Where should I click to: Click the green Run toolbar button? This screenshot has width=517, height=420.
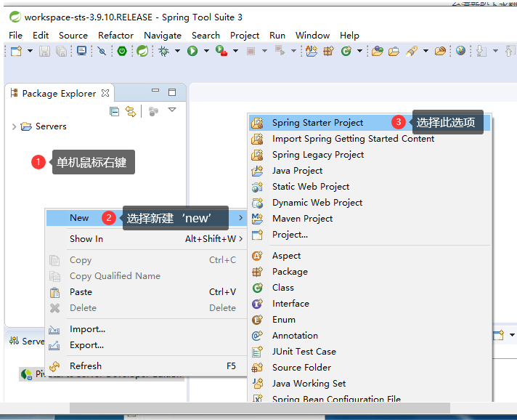coord(192,51)
